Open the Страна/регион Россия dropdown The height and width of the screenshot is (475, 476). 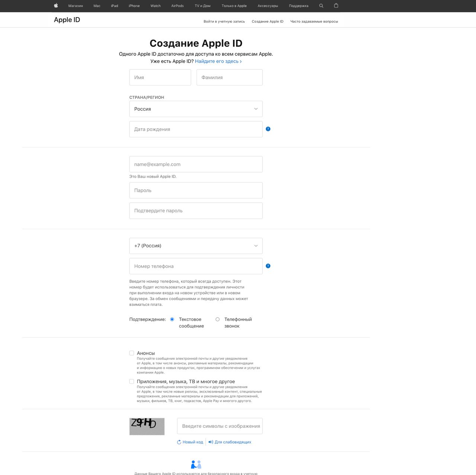[x=196, y=109]
